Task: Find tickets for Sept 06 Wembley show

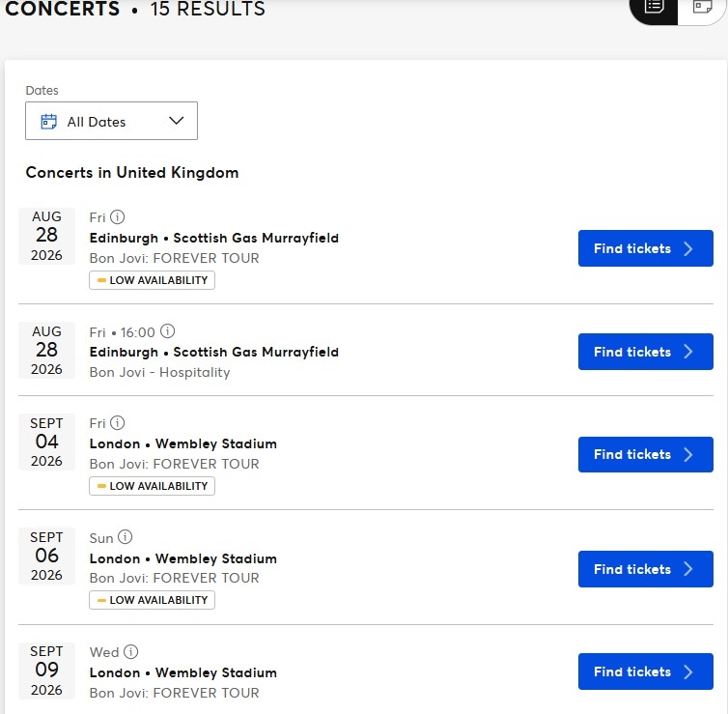Action: (x=645, y=569)
